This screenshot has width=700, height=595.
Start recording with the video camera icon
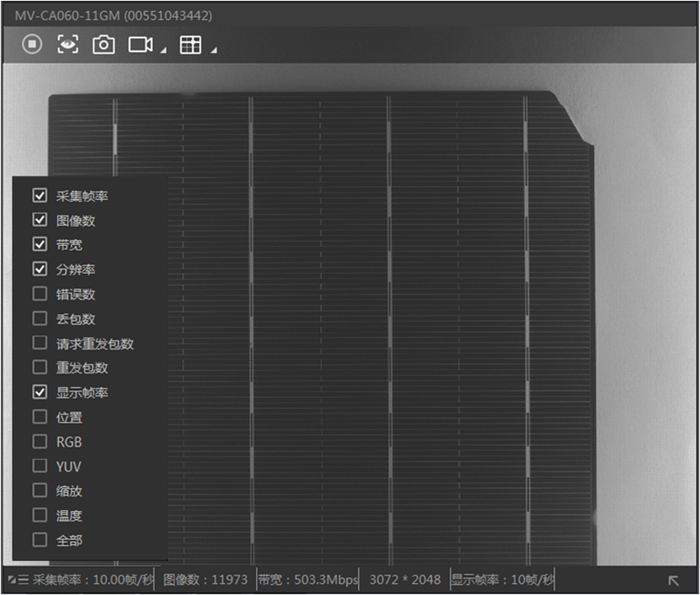[140, 44]
